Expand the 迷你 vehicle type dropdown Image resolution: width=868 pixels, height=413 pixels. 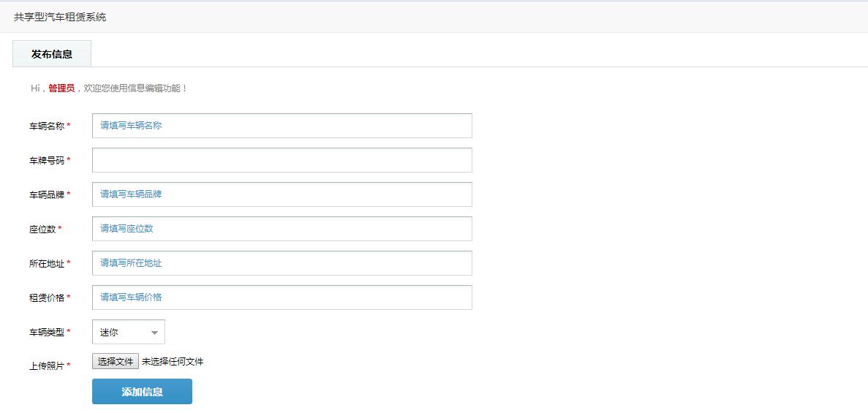click(x=129, y=332)
